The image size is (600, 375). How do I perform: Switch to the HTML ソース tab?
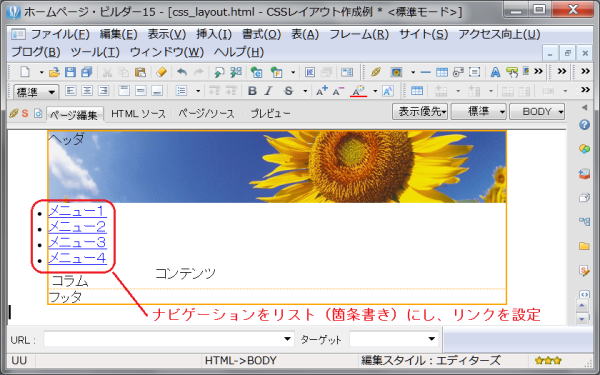pyautogui.click(x=138, y=114)
